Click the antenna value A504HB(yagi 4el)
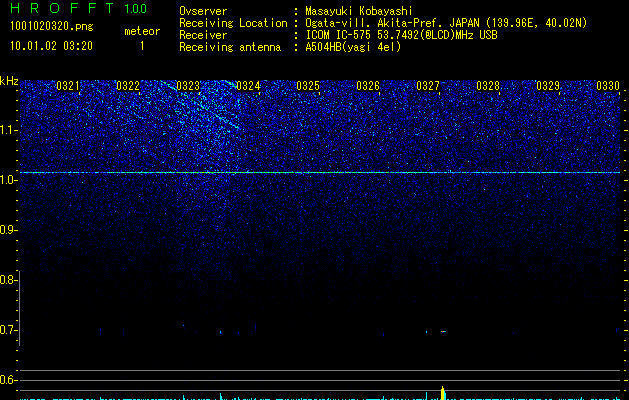Image resolution: width=629 pixels, height=400 pixels. 353,47
